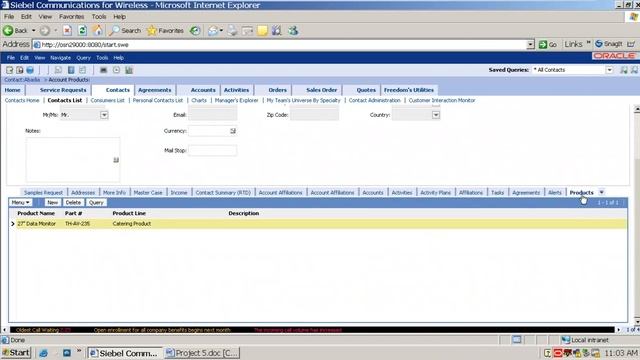640x360 pixels.
Task: Click the save query icon beside Saved Queries
Action: click(x=624, y=70)
